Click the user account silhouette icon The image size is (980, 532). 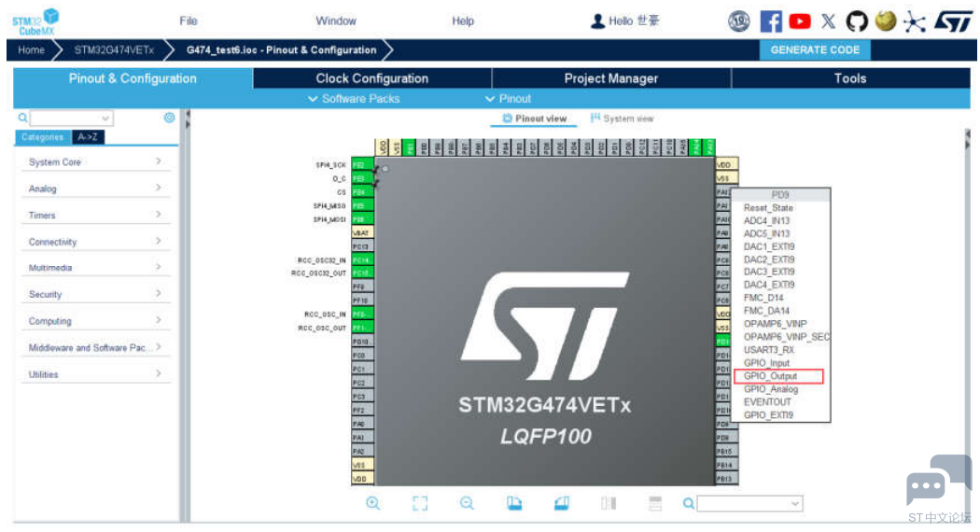[597, 21]
